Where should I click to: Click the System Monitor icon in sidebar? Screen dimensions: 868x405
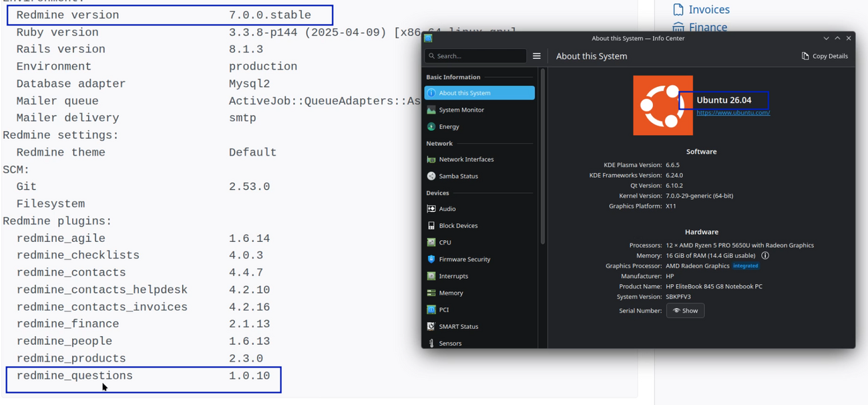tap(431, 110)
